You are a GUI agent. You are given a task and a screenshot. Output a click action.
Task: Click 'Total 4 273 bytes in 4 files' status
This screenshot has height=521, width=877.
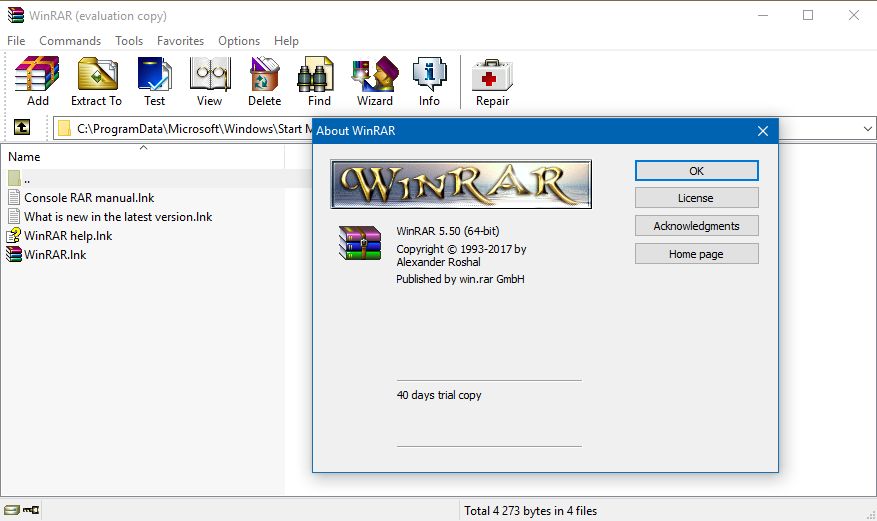pos(530,510)
